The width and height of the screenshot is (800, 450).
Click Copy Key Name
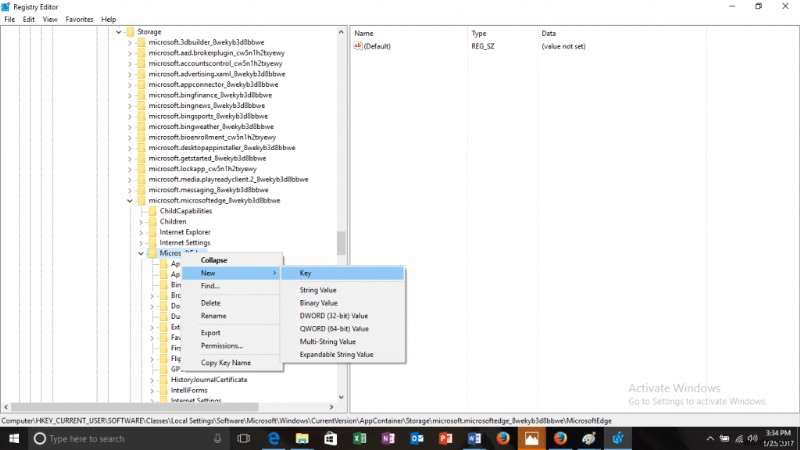231,363
